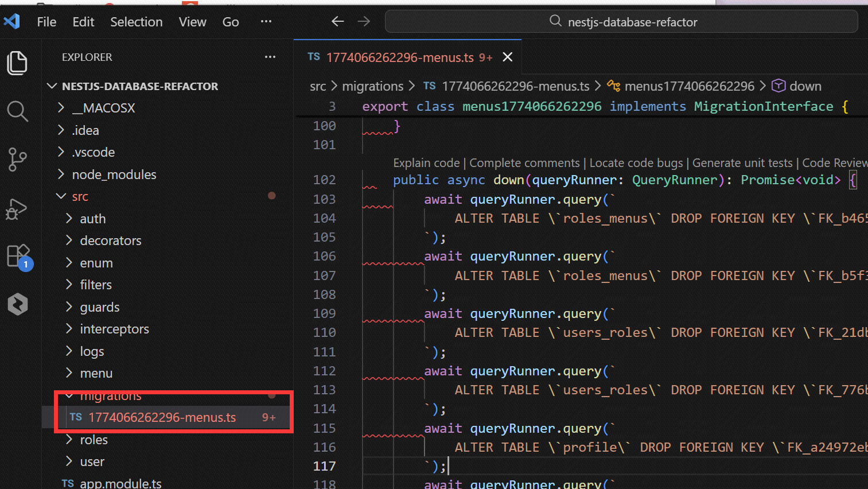Click the search magnifier in command center
This screenshot has height=489, width=868.
coord(555,21)
